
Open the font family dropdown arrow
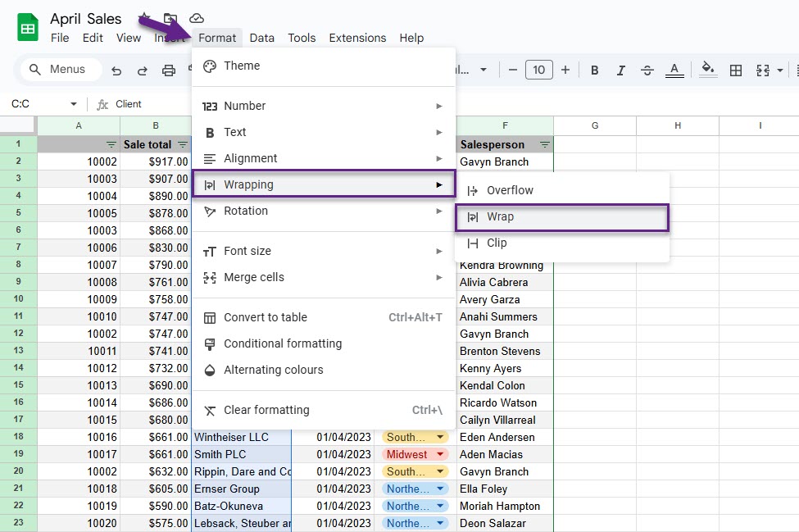pos(483,70)
